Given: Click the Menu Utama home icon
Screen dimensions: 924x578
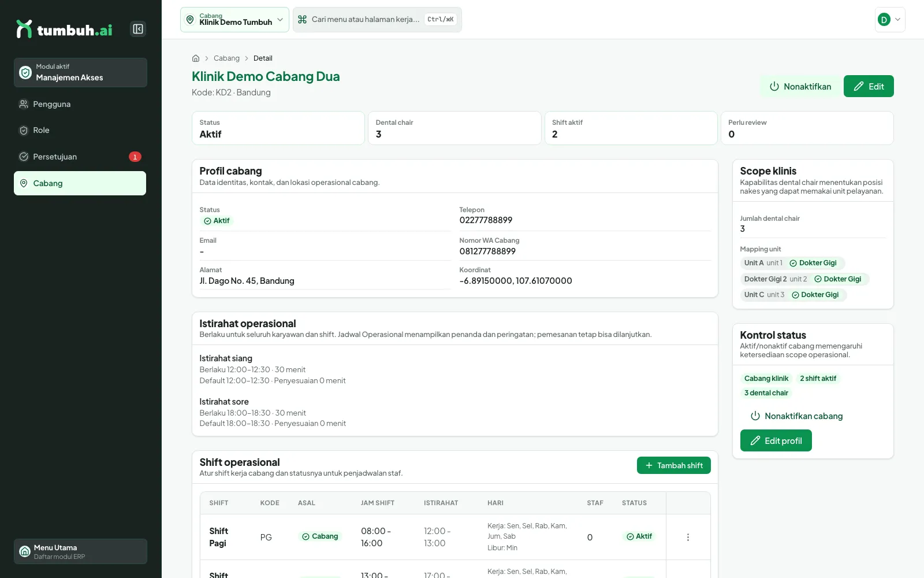Looking at the screenshot, I should click(25, 551).
